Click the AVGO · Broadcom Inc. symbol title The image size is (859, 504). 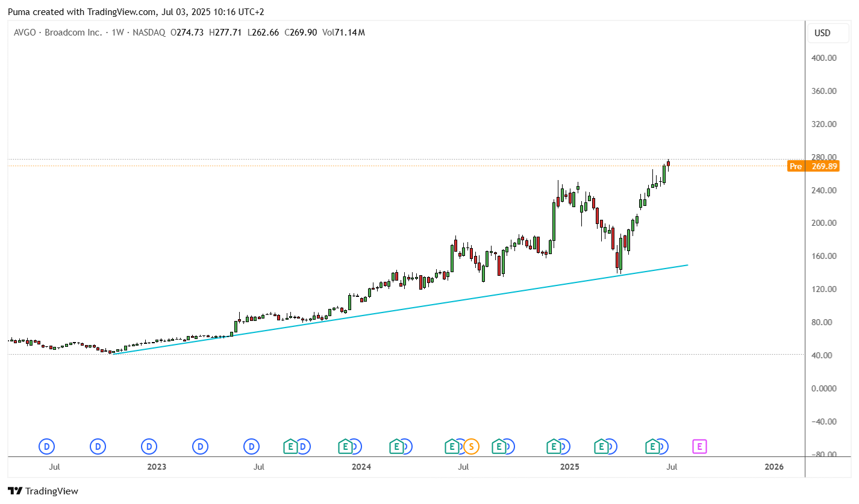click(58, 33)
